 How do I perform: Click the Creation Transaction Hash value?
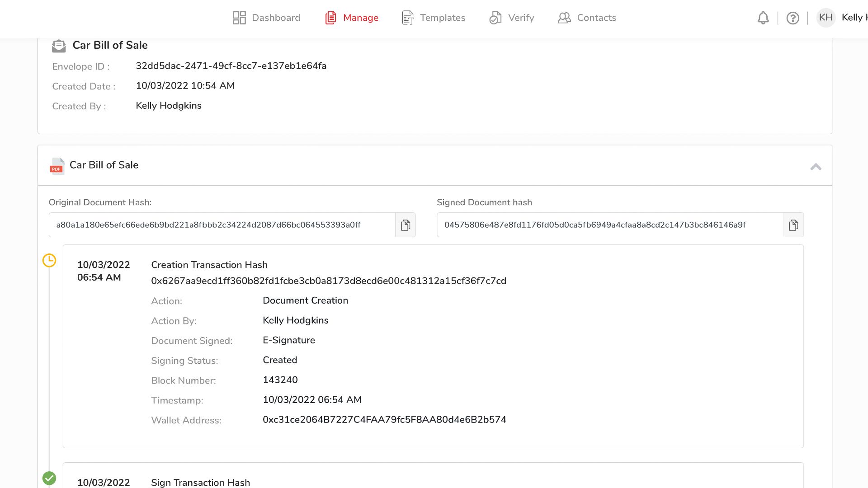[329, 281]
